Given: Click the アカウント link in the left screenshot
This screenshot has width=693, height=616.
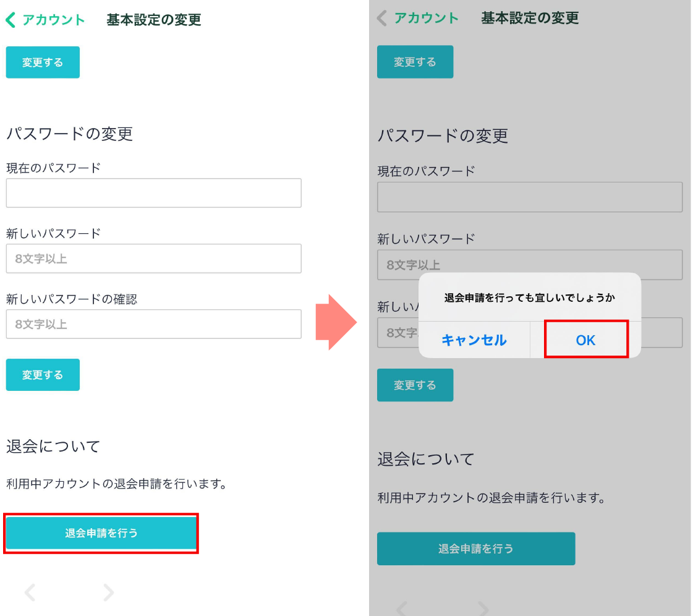Looking at the screenshot, I should click(54, 20).
